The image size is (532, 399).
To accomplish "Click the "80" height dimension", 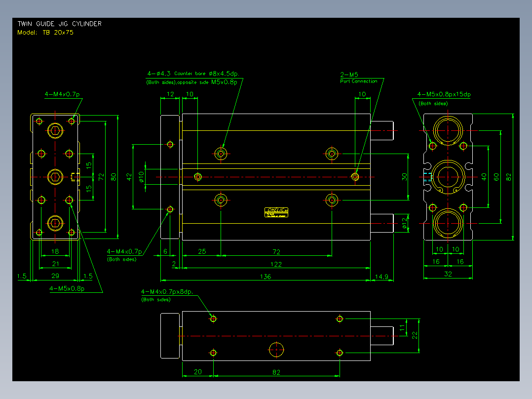I will click(x=114, y=177).
